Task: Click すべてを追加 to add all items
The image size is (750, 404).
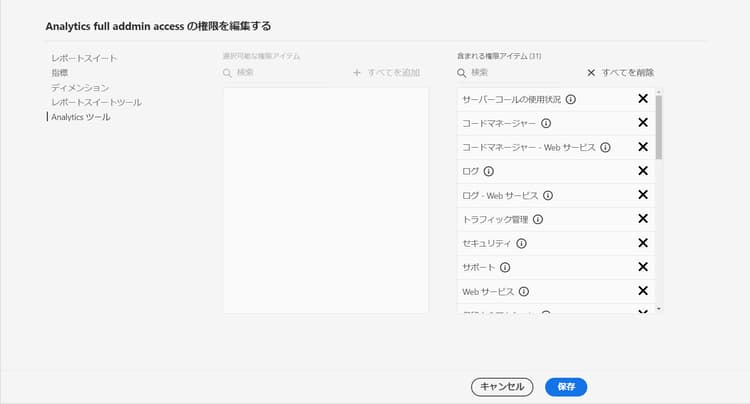Action: point(386,73)
